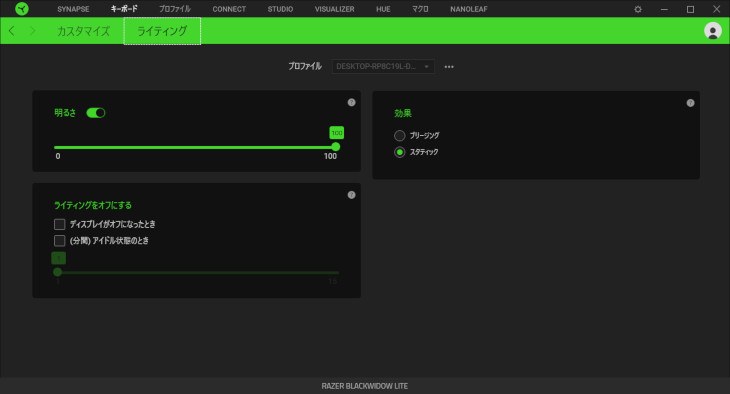Viewport: 730px width, 394px height.
Task: Open the settings gear icon
Action: [x=638, y=9]
